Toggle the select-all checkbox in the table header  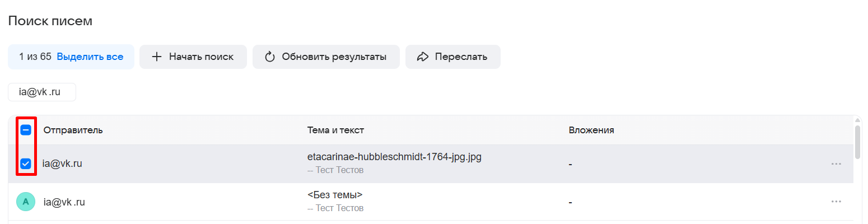[x=26, y=130]
